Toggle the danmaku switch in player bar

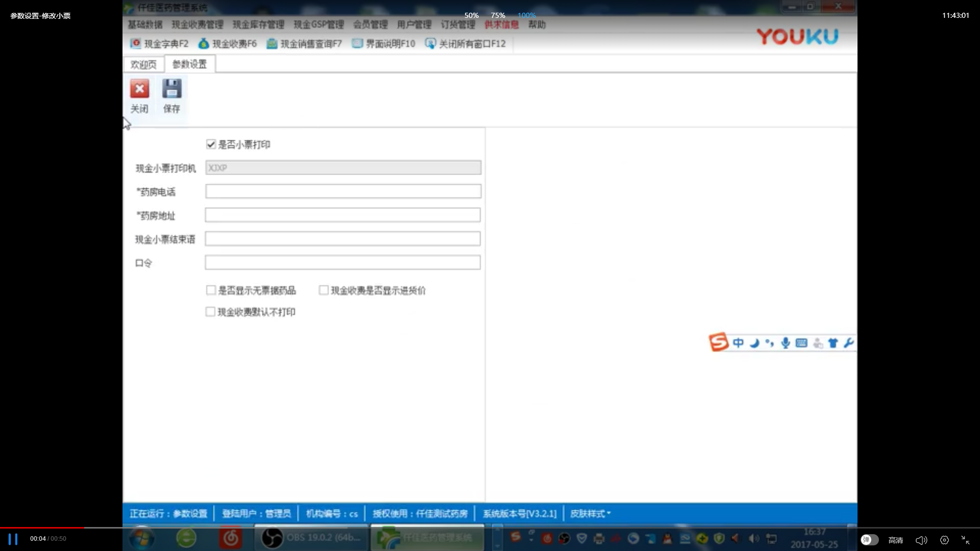869,540
